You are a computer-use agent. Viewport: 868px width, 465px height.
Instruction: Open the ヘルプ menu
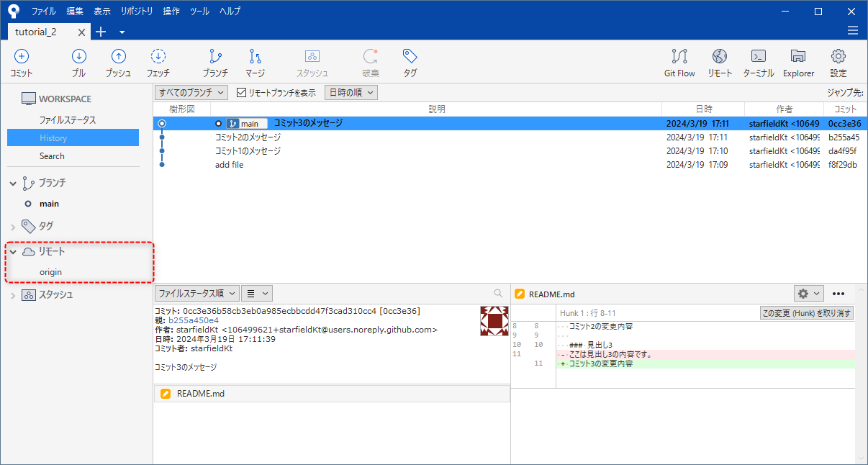point(229,11)
